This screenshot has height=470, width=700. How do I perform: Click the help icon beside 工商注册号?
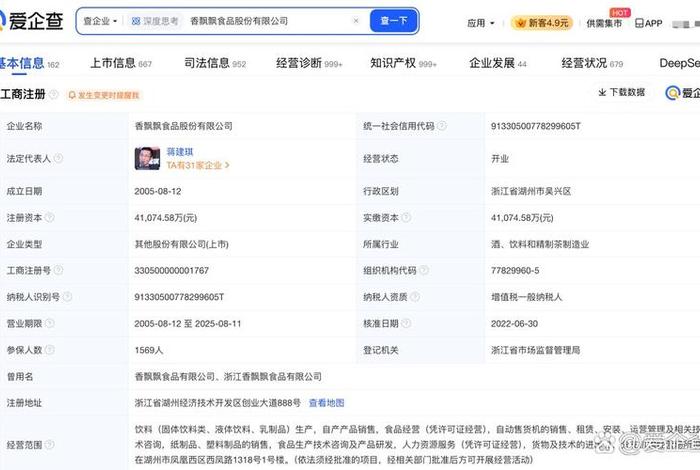pos(58,270)
